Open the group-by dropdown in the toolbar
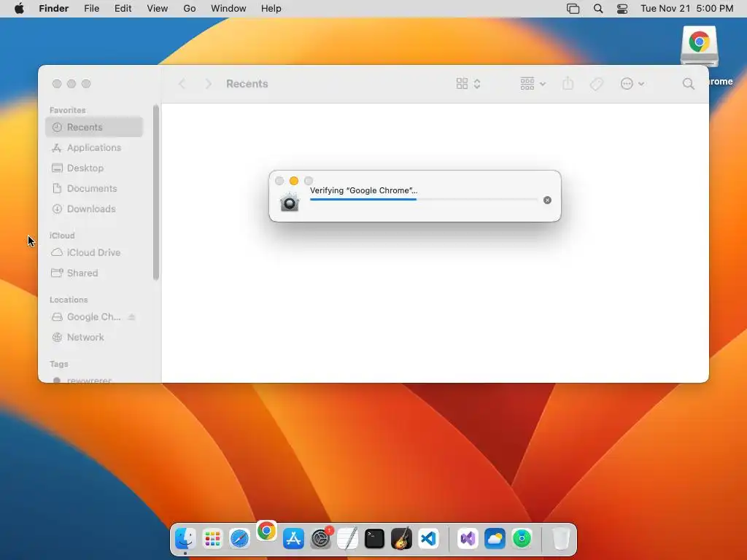Image resolution: width=747 pixels, height=560 pixels. 533,84
